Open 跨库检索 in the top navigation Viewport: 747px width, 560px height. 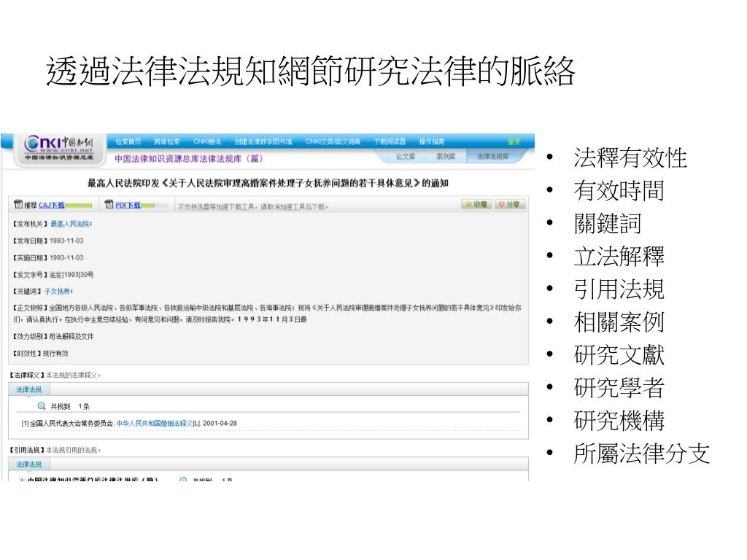pos(167,141)
